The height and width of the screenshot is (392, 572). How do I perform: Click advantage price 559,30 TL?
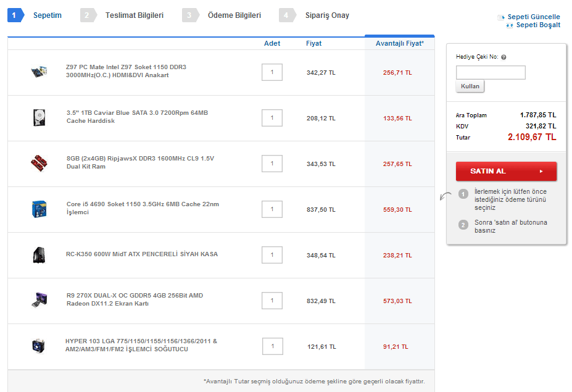pos(397,209)
